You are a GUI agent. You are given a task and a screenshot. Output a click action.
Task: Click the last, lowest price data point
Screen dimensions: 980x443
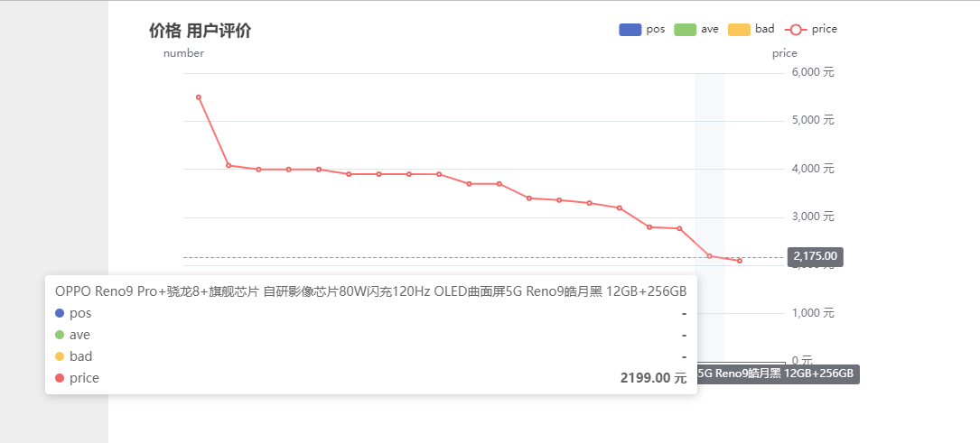pos(740,261)
